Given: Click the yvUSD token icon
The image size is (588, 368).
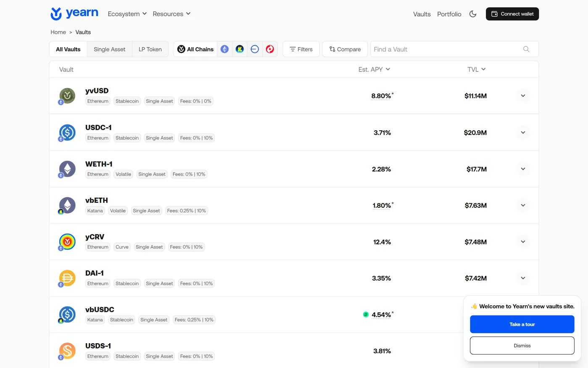Looking at the screenshot, I should (67, 96).
